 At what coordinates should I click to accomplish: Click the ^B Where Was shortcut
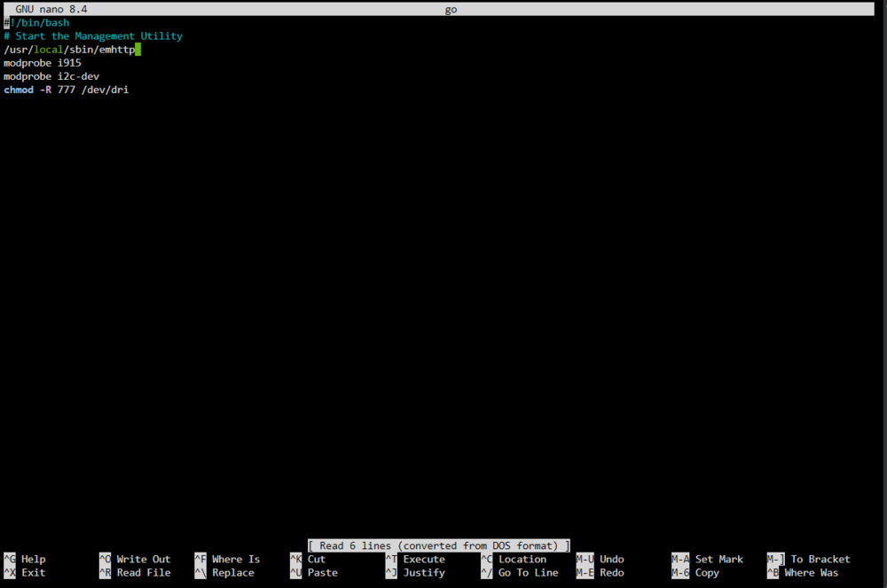804,573
